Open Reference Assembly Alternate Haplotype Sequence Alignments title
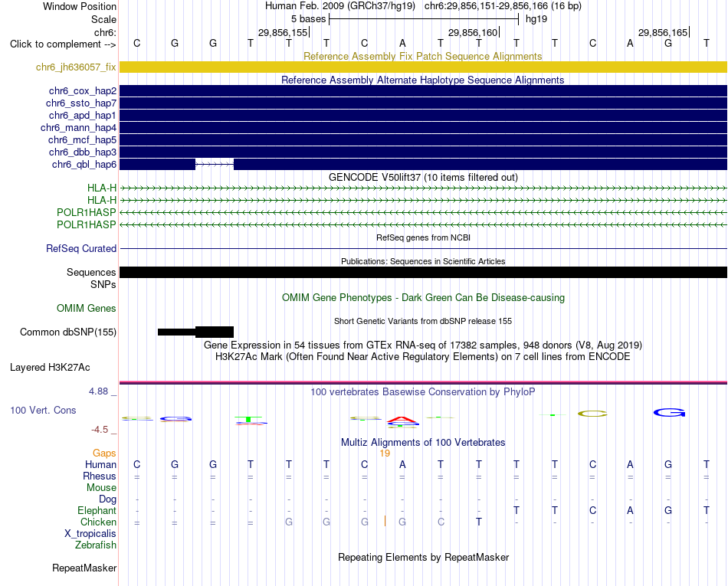The image size is (728, 586). pos(423,80)
